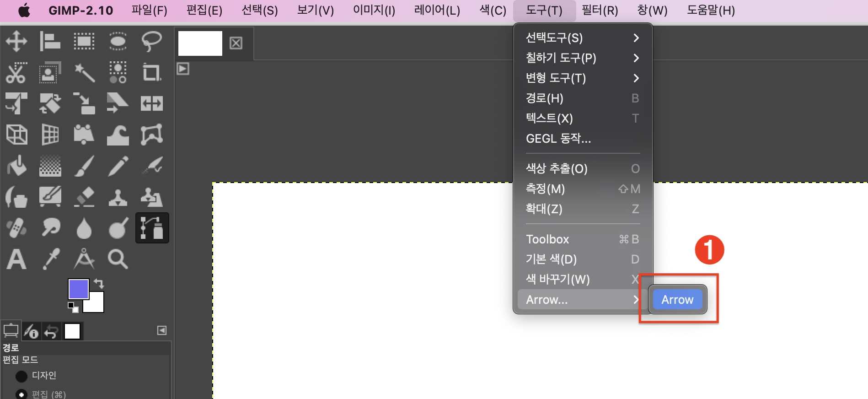Select the Rotate tool
Image resolution: width=868 pixels, height=399 pixels.
tap(50, 103)
